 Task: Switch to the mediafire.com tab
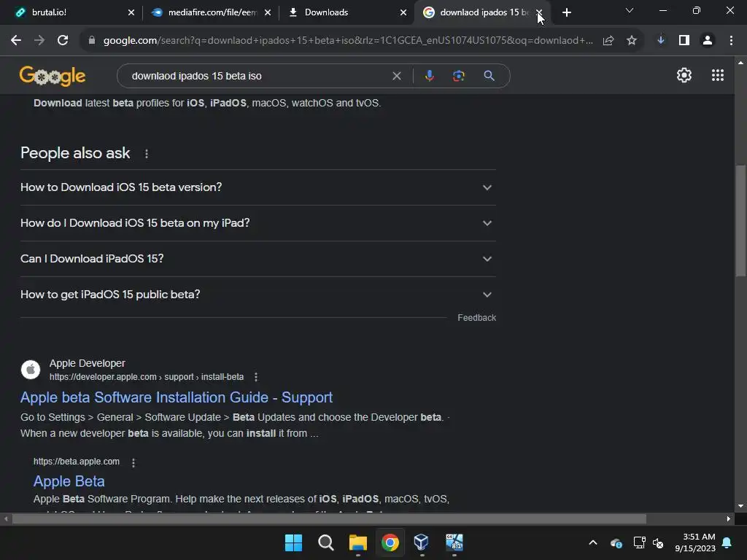coord(209,12)
